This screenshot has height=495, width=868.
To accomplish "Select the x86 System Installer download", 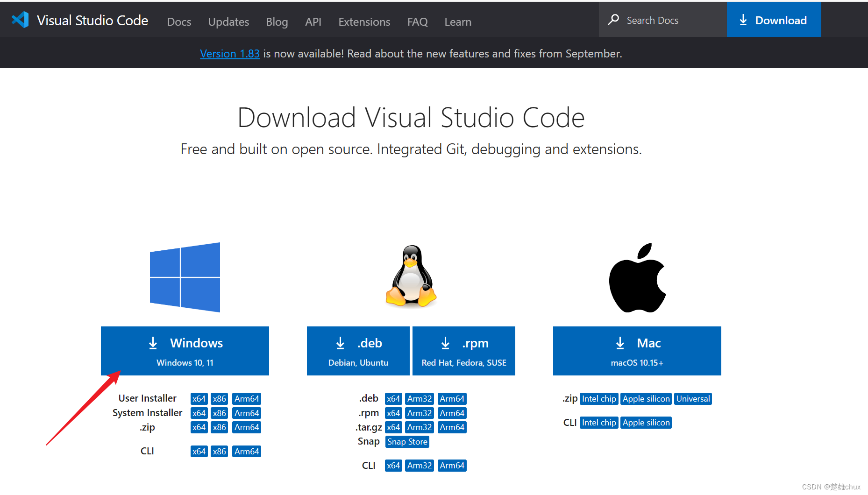I will (x=219, y=413).
